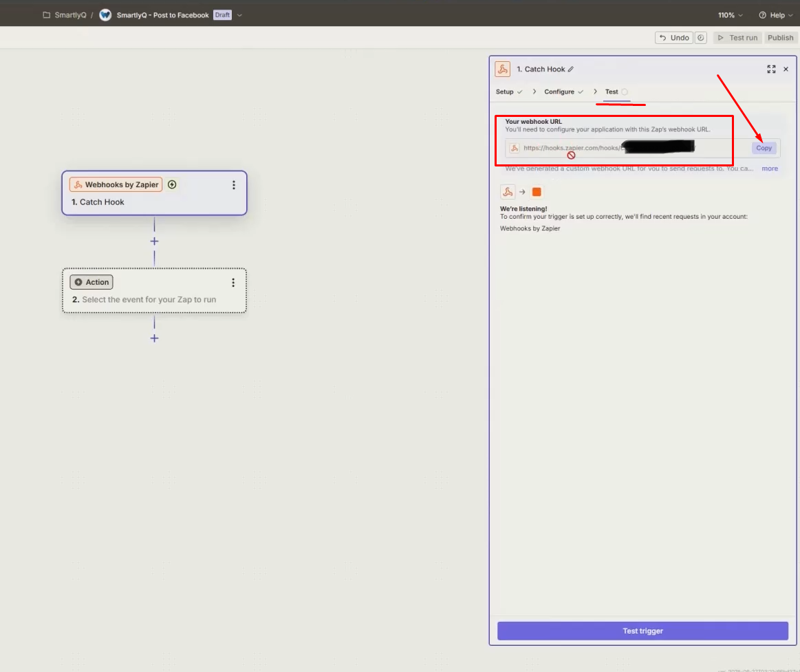The image size is (800, 672).
Task: Open version history clock icon
Action: click(701, 38)
